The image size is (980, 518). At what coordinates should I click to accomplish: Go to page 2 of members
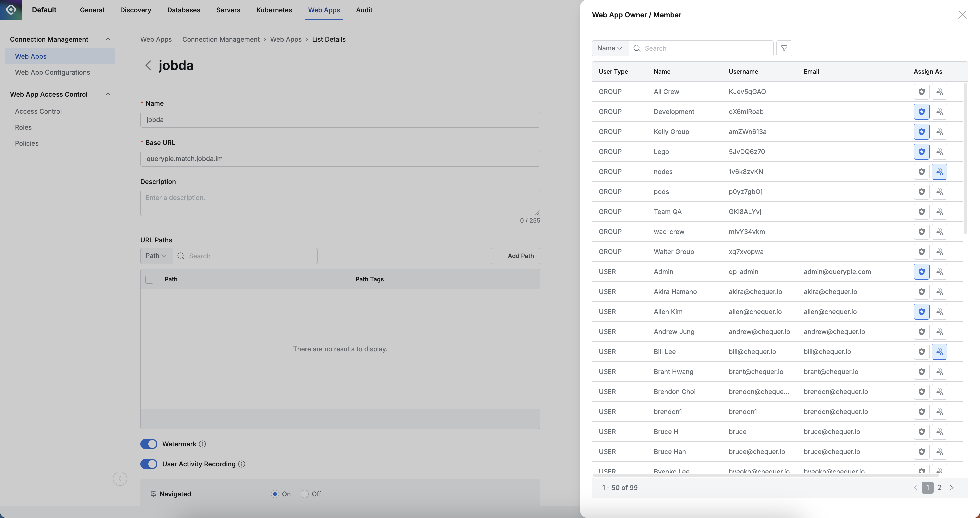(939, 488)
